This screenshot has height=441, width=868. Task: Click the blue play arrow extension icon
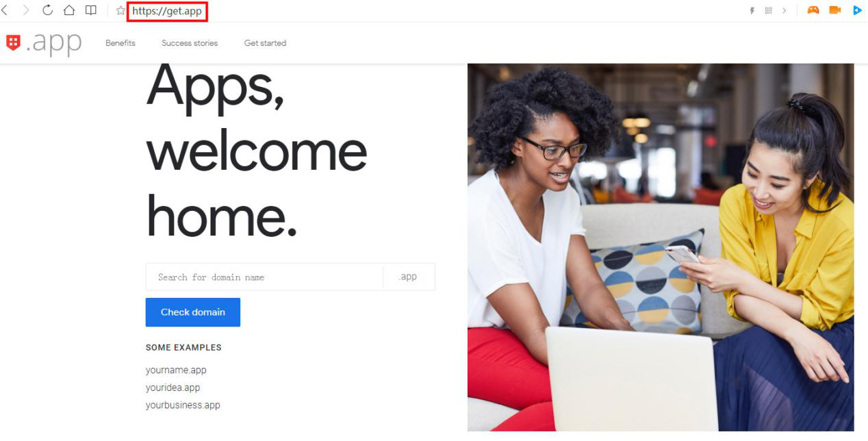(857, 10)
